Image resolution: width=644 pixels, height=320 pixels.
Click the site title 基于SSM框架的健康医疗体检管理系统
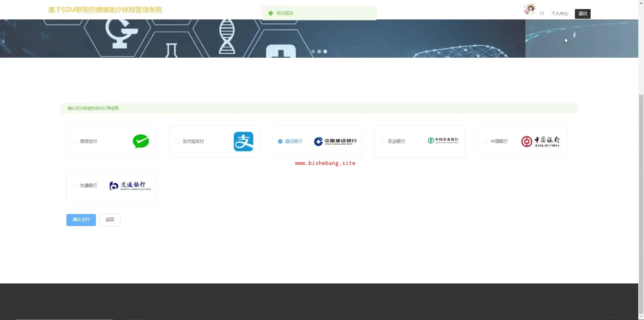(x=105, y=10)
